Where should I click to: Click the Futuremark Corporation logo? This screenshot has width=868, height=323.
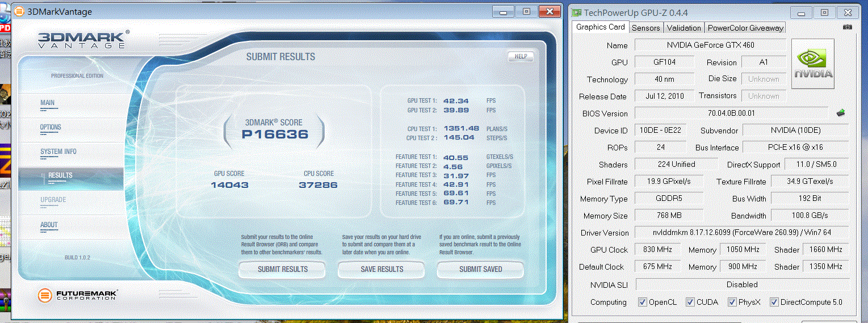point(78,295)
